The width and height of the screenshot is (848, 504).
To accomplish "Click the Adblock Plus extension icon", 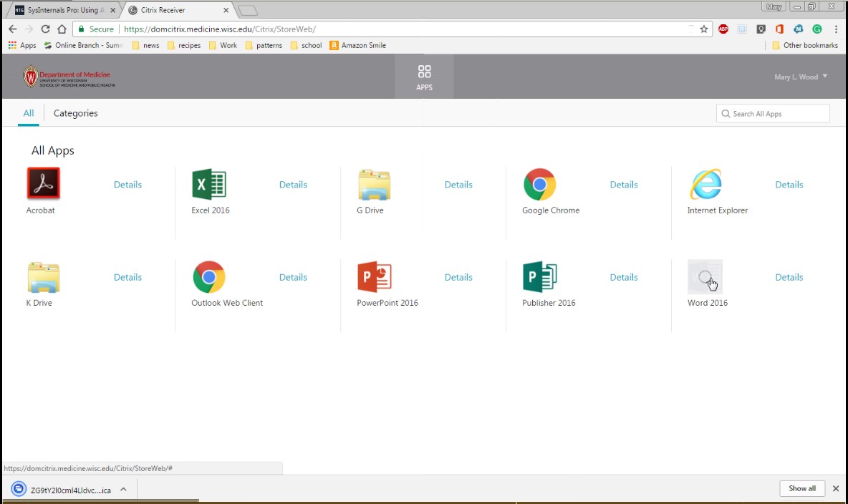I will point(723,29).
